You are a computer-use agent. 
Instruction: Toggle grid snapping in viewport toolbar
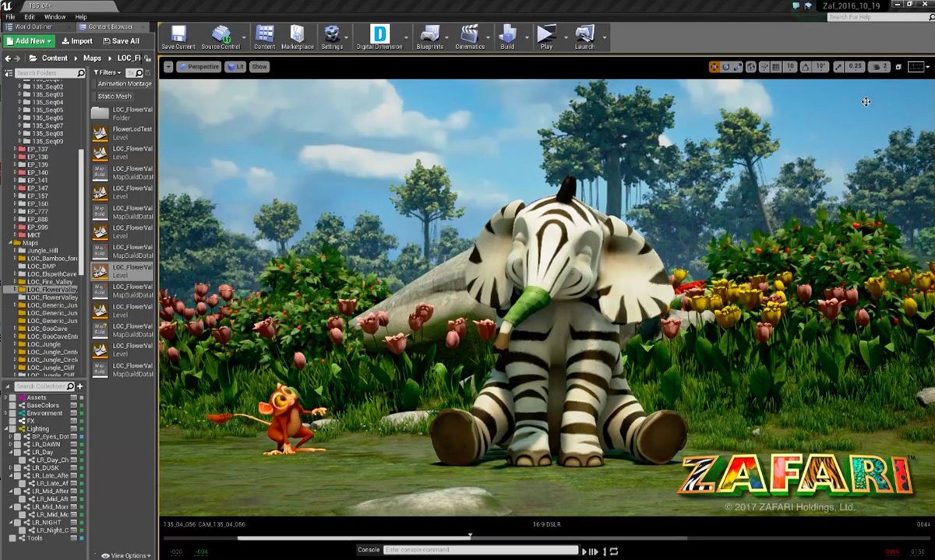click(x=777, y=67)
